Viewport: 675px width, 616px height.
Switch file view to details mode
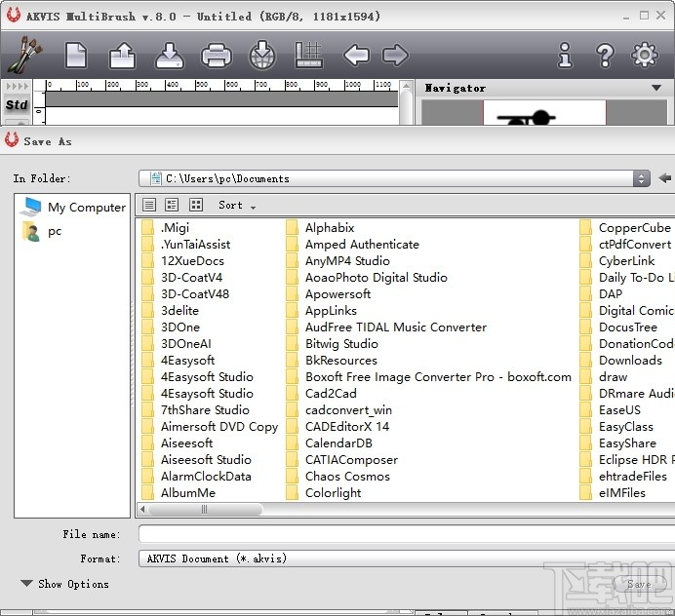[x=172, y=205]
